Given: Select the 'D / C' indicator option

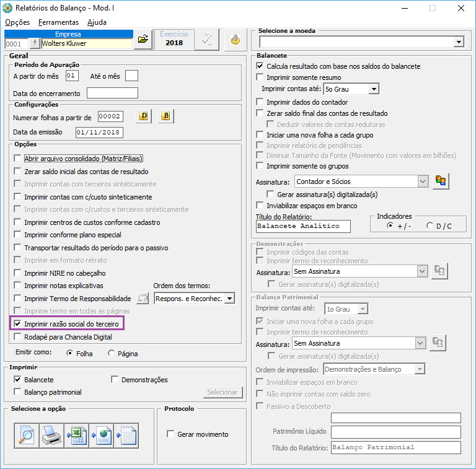Looking at the screenshot, I should [x=430, y=226].
